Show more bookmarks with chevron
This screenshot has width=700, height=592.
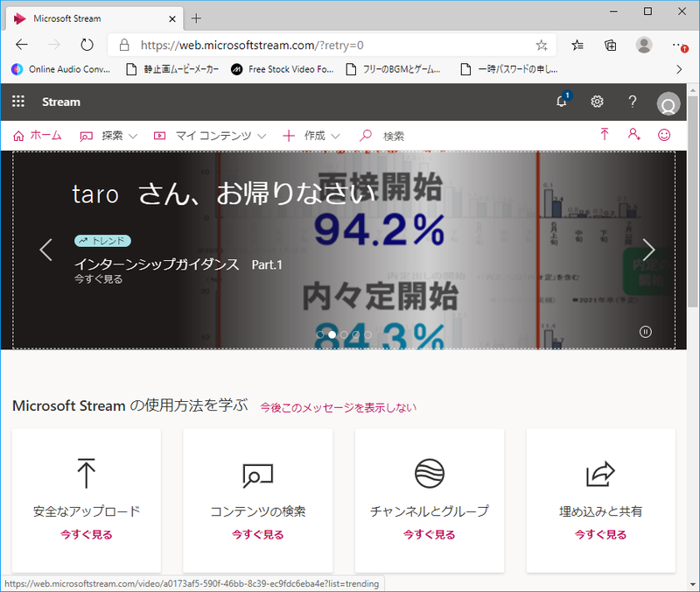tap(679, 69)
